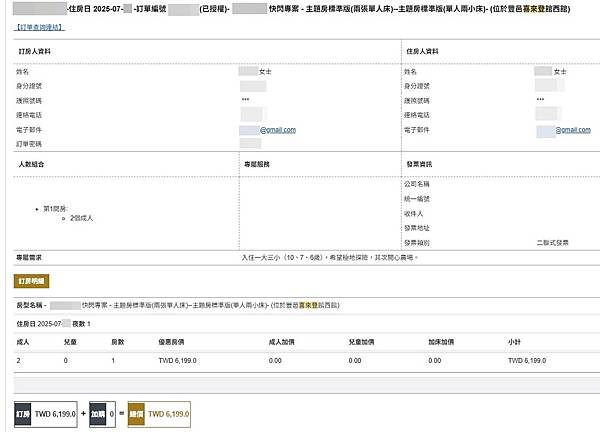600x432 pixels.
Task: Click the 總價 TWD 6,199.0 total box
Action: 159,414
